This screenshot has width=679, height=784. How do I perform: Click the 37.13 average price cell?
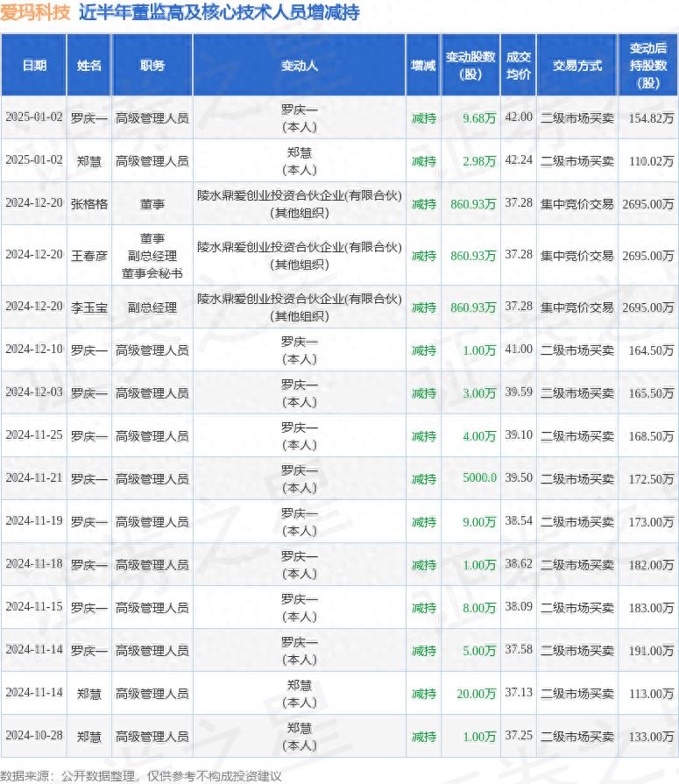(x=519, y=693)
